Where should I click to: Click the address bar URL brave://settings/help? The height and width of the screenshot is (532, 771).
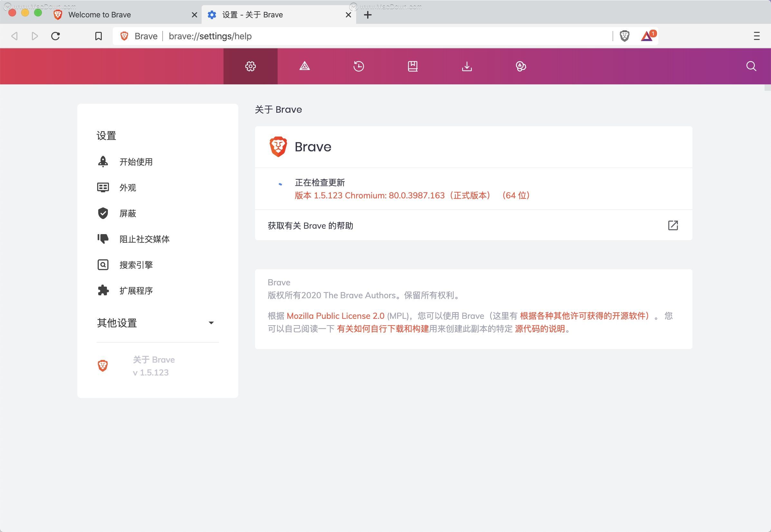click(210, 36)
